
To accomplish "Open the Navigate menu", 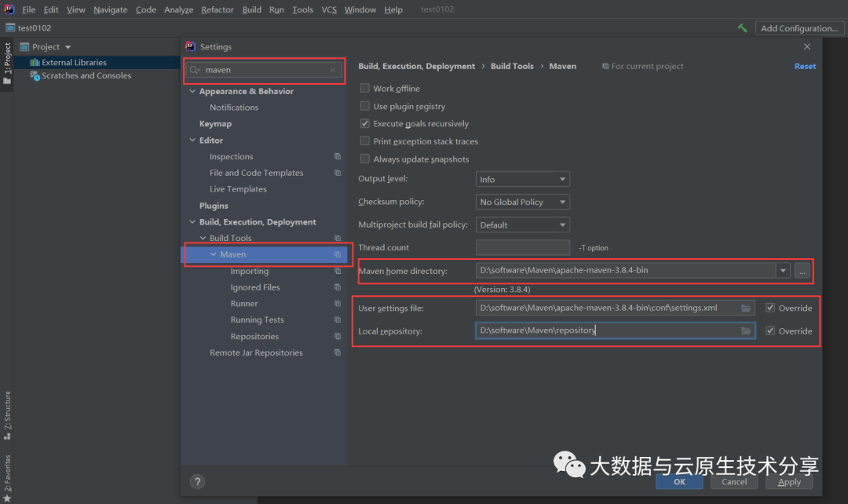I will pos(111,9).
